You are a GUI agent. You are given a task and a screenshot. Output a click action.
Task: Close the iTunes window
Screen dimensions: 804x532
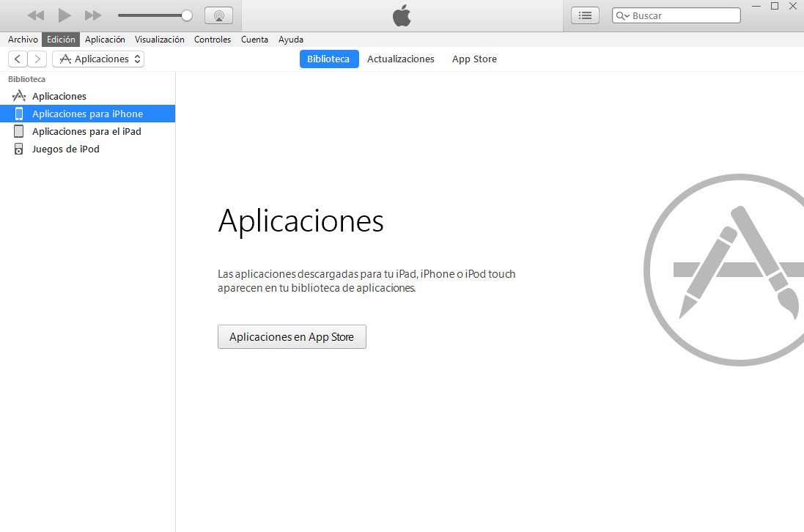793,6
